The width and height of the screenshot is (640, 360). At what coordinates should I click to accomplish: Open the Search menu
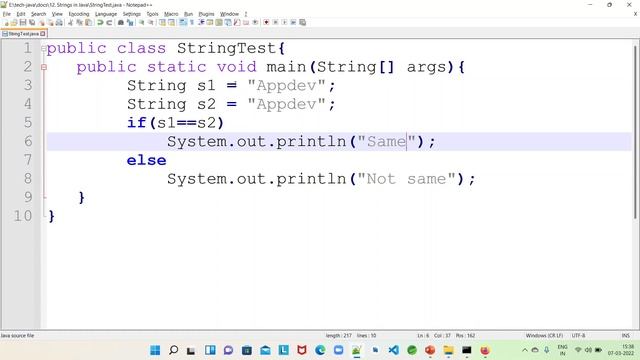click(x=38, y=14)
